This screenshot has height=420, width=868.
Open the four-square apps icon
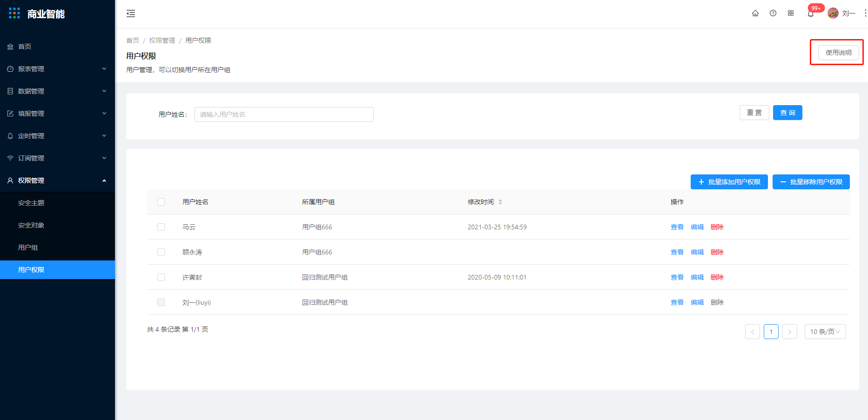tap(791, 13)
